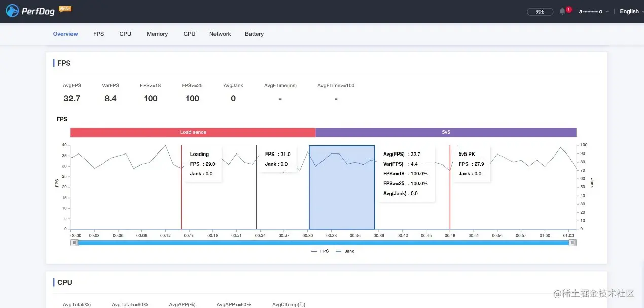The height and width of the screenshot is (308, 644).
Task: Select the purple 5v5 segment
Action: click(x=446, y=132)
